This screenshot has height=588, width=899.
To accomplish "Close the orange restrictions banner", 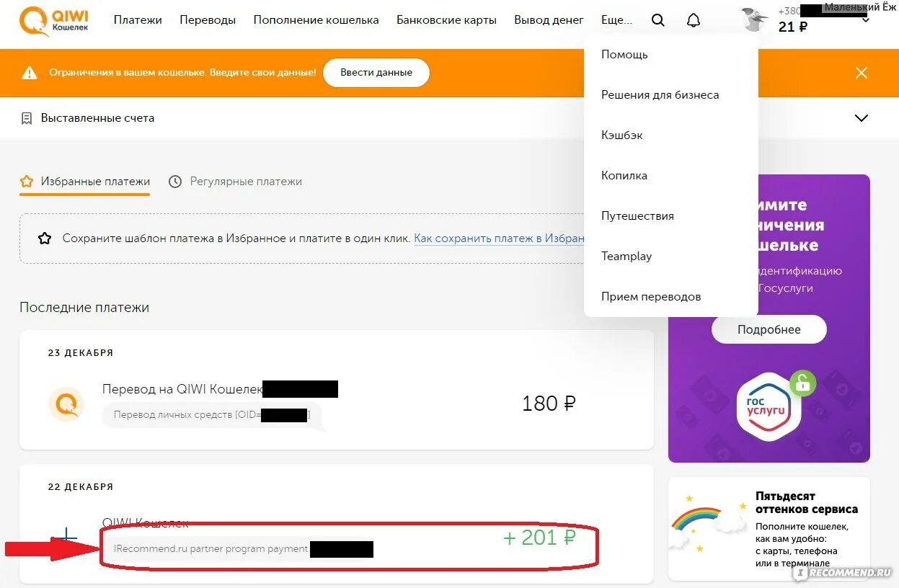I will coord(861,73).
